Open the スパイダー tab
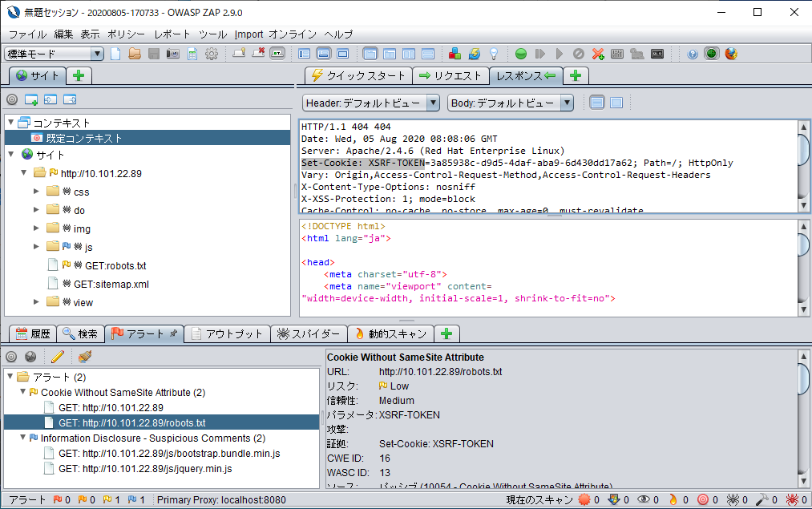The height and width of the screenshot is (509, 812). (309, 334)
